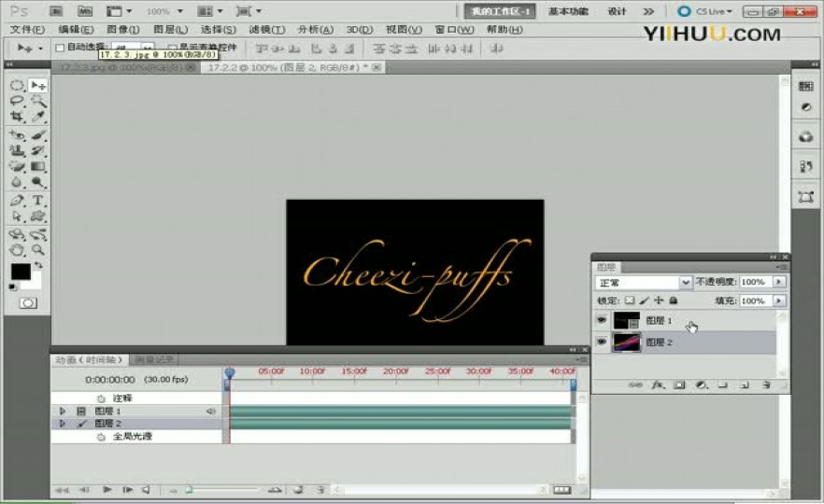Screen dimensions: 824x504
Task: Select the Spot Healing Brush tool
Action: [17, 135]
